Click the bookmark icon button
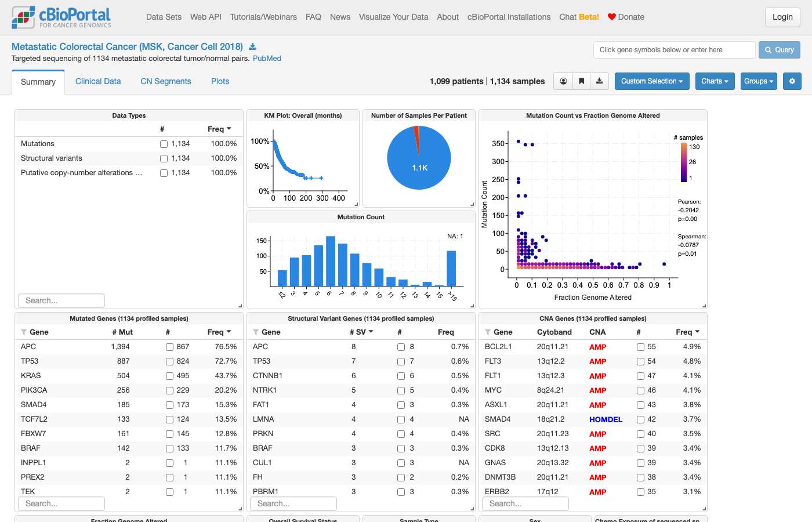This screenshot has width=812, height=522. coord(581,81)
